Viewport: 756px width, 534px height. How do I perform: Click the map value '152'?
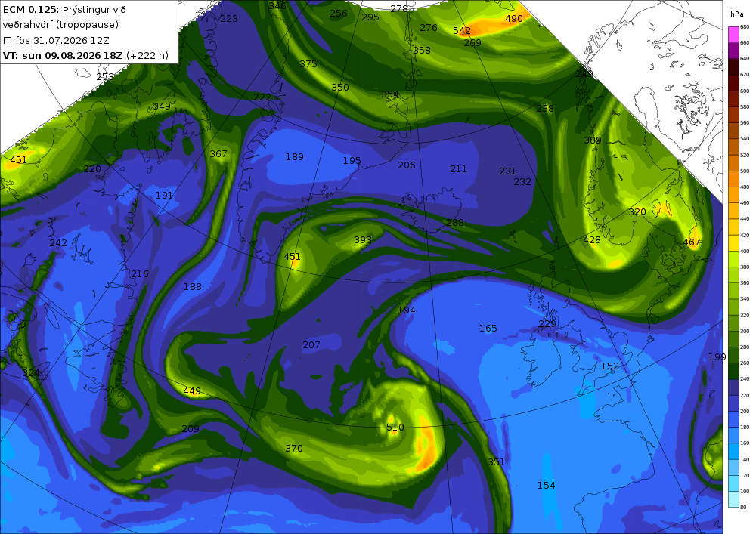(x=610, y=366)
